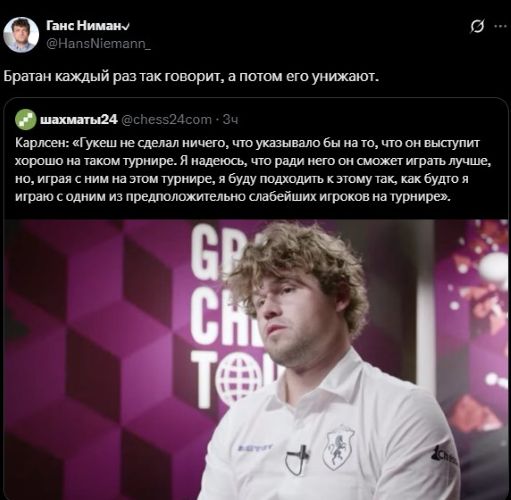Click the 3ч timestamp of quoted post
Screen dimensions: 511x500
[x=230, y=119]
